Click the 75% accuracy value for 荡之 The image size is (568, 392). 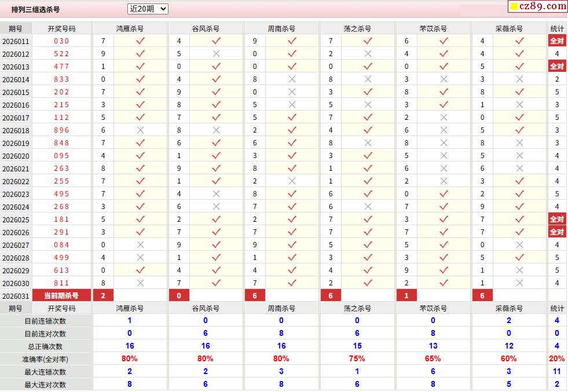click(357, 358)
